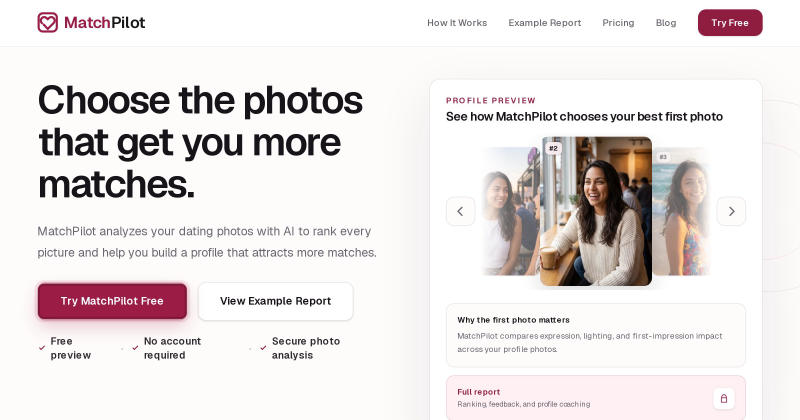Go to the Pricing page
The image size is (800, 420).
pyautogui.click(x=618, y=23)
